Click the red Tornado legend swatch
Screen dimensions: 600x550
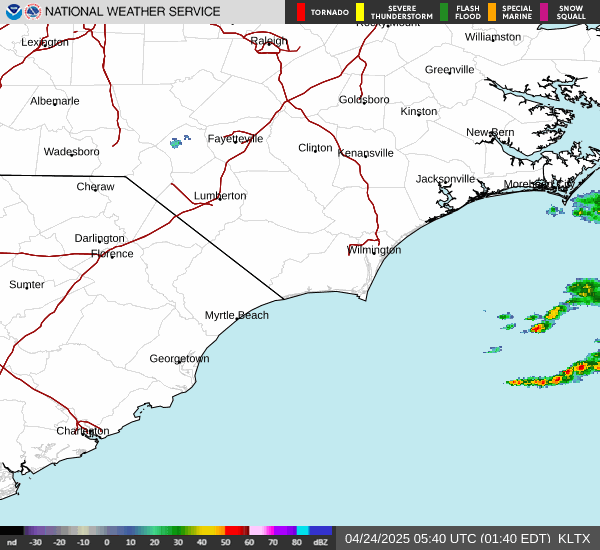301,12
